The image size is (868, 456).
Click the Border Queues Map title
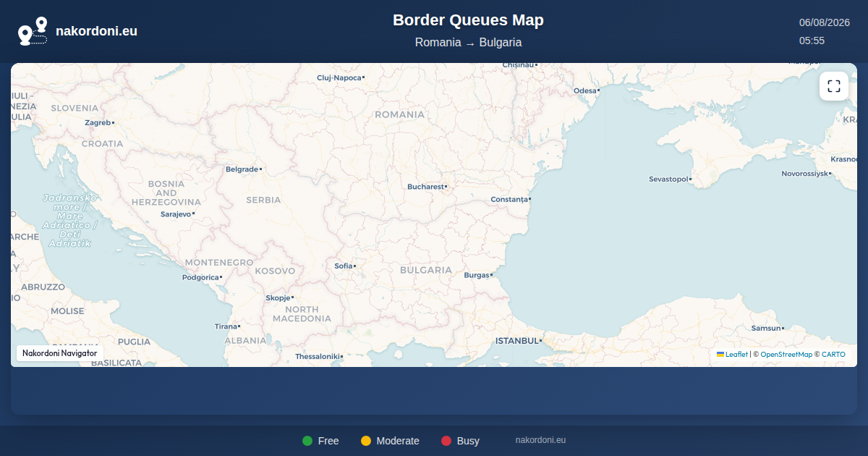pos(468,20)
